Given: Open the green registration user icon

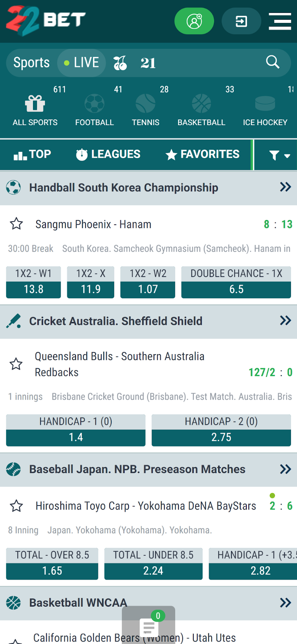Looking at the screenshot, I should click(x=194, y=21).
